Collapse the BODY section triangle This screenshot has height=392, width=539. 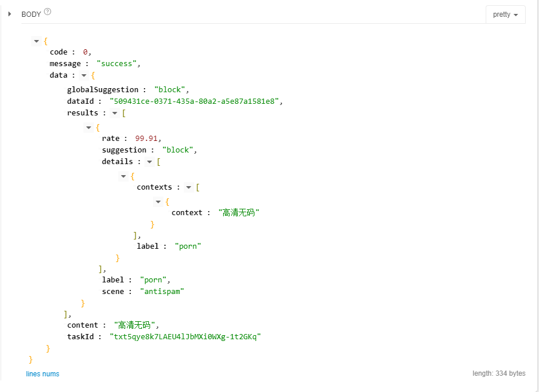(10, 14)
